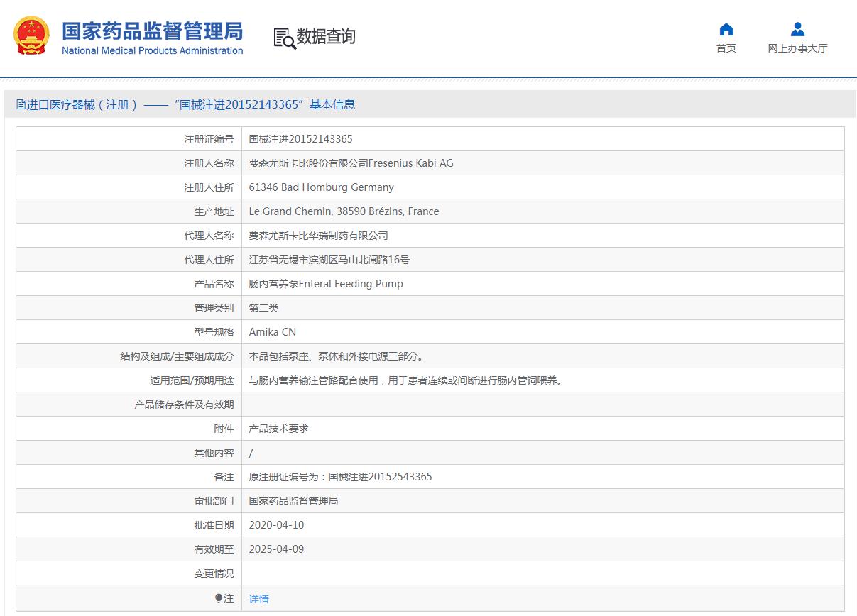Click 产品储存条件及有效期 label
This screenshot has height=616, width=857.
pos(184,405)
